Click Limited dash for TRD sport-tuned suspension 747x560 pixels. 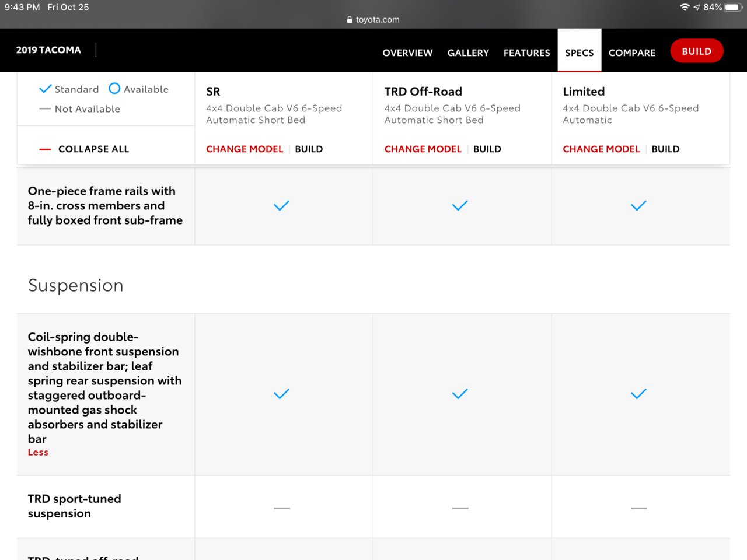pos(638,508)
